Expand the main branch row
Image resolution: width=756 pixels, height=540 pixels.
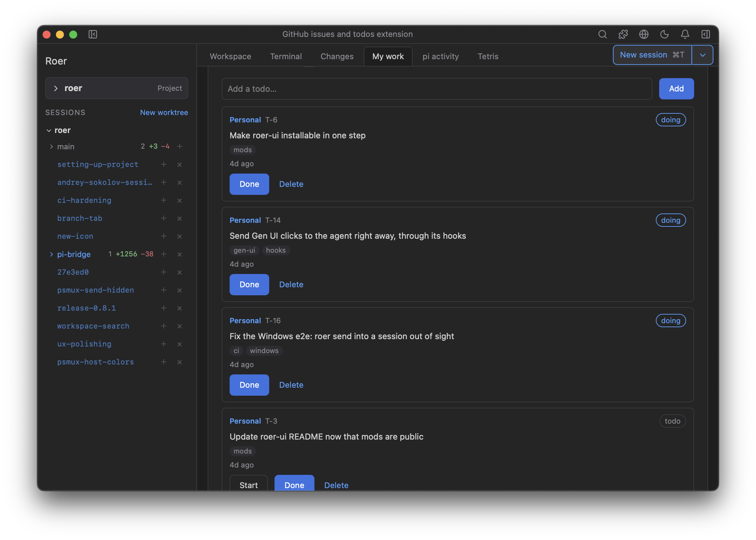(51, 147)
